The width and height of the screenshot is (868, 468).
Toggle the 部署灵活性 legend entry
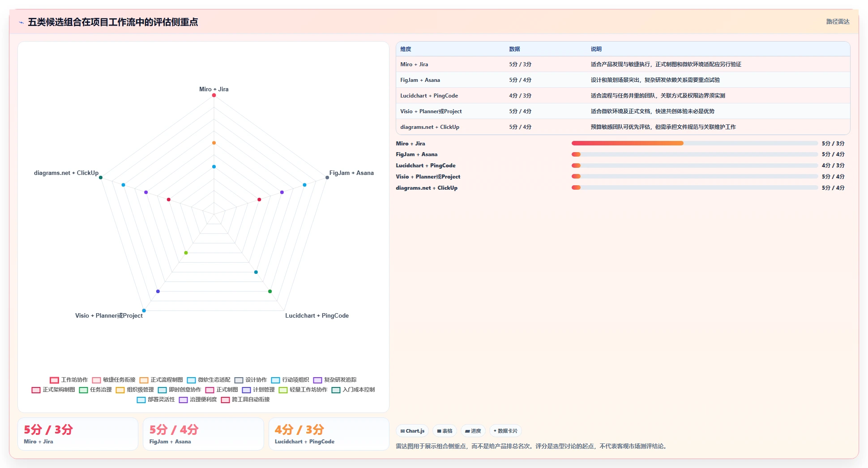[156, 400]
